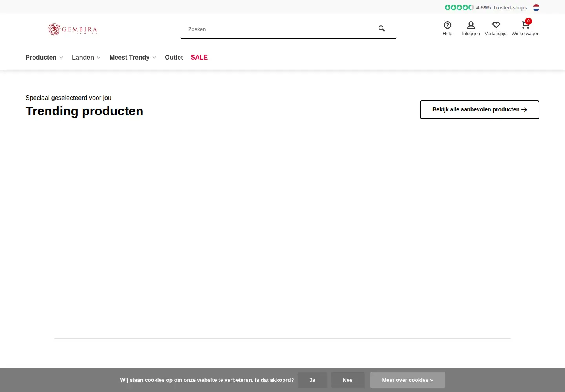Expand the Meest Trendy menu
Image resolution: width=565 pixels, height=392 pixels.
[133, 57]
